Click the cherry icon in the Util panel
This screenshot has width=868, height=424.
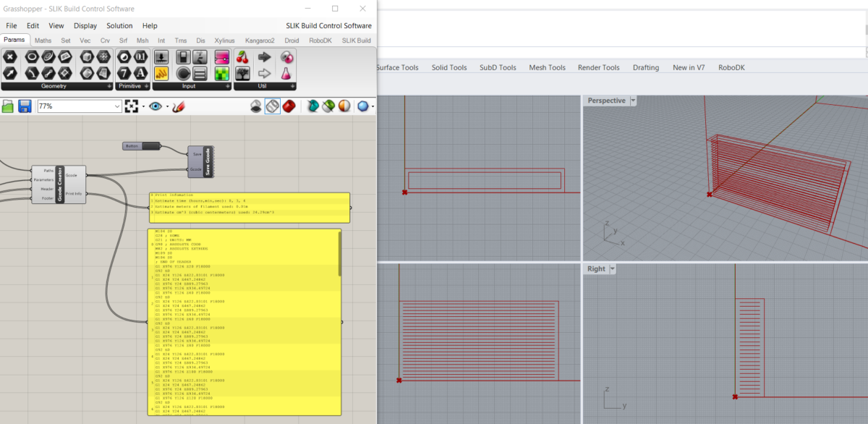click(x=242, y=57)
